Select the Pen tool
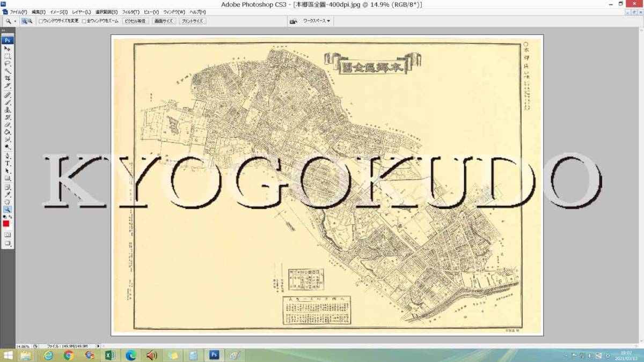The width and height of the screenshot is (644, 362). pos(8,156)
